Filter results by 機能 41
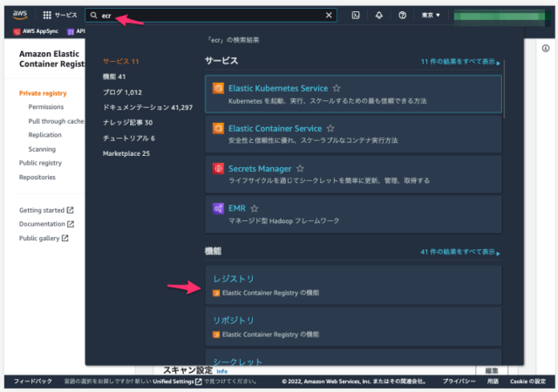 pos(114,77)
